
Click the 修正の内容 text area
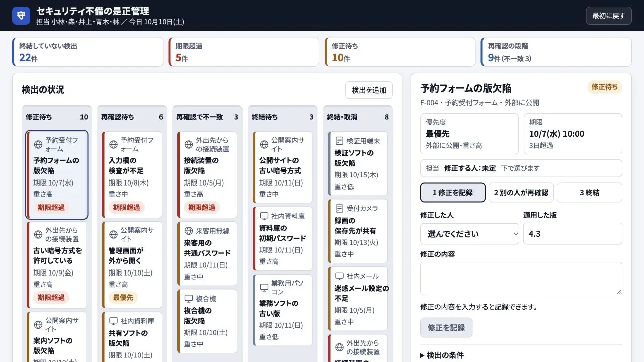(x=521, y=278)
